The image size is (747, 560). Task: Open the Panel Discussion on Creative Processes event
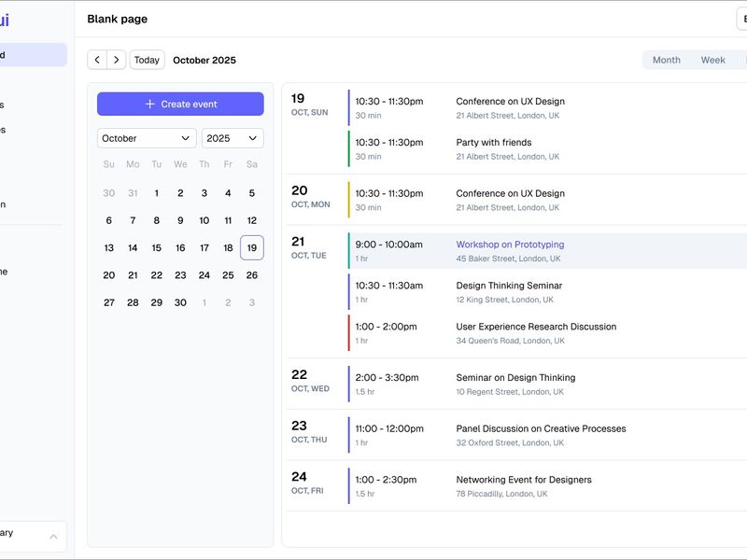(540, 427)
